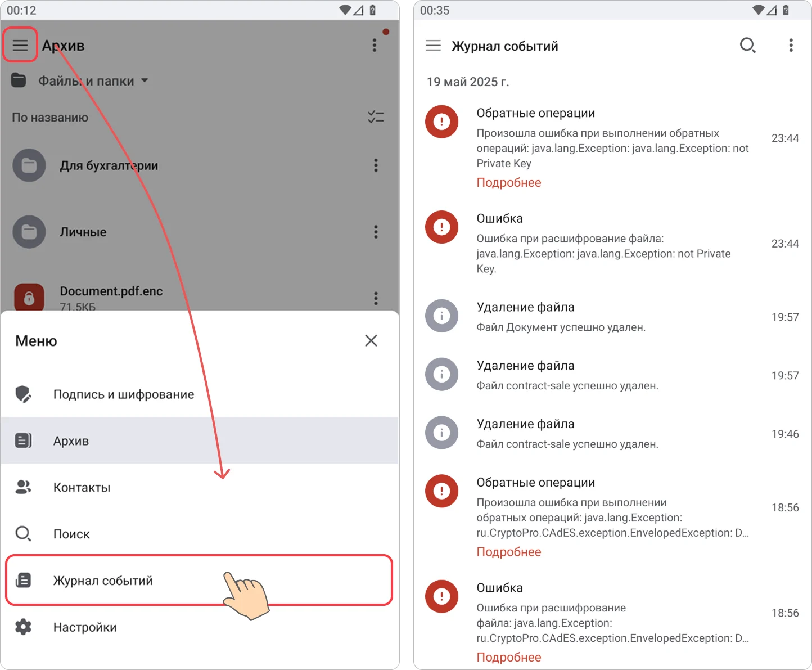
Task: Select Контакты in the menu
Action: point(200,487)
